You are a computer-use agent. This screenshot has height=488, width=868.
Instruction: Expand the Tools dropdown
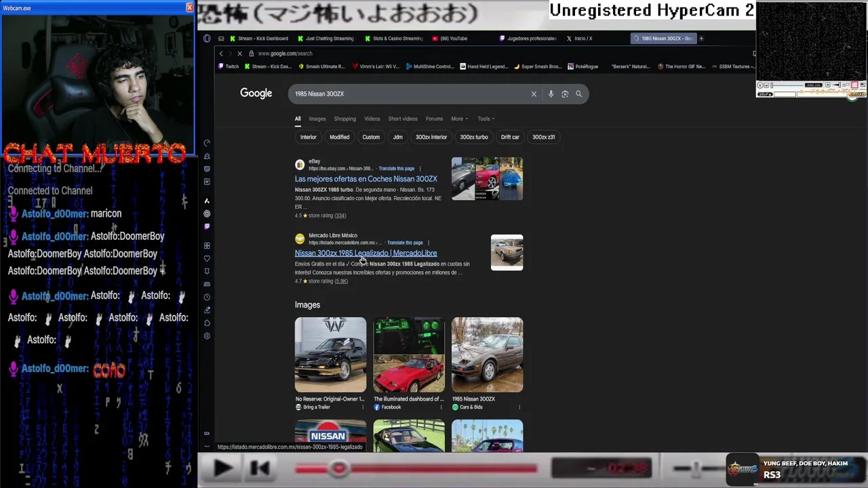click(x=486, y=119)
